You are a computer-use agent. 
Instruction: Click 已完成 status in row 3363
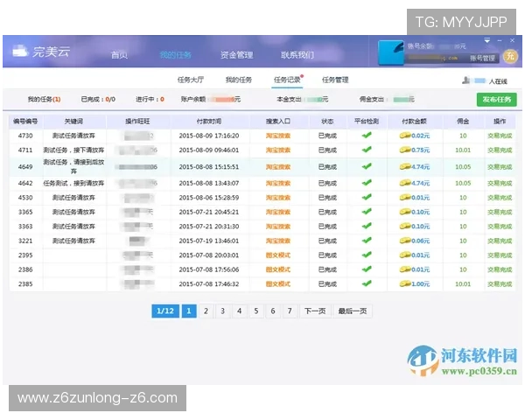pos(327,227)
